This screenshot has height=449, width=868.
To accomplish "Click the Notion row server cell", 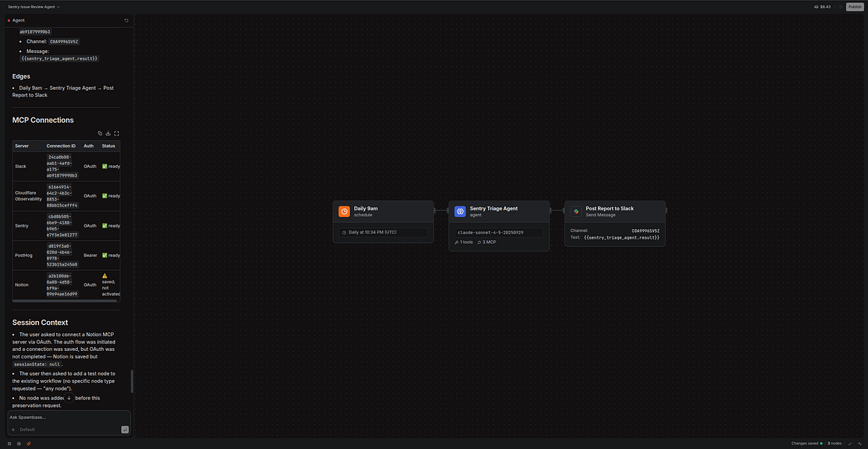I will click(28, 284).
